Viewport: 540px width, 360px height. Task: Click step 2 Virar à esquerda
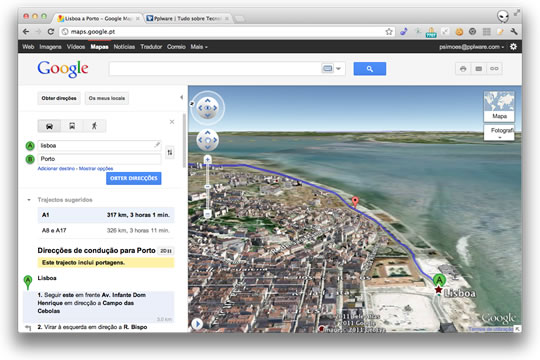point(92,327)
